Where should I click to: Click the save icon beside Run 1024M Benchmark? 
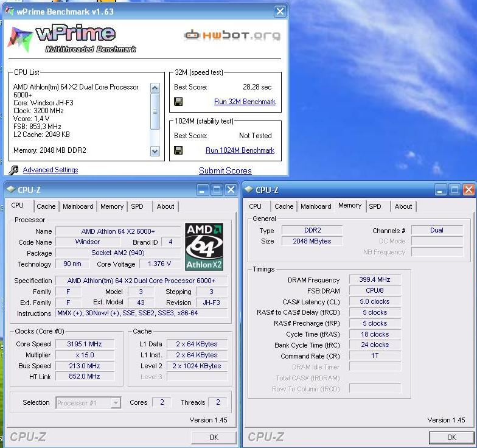178,150
